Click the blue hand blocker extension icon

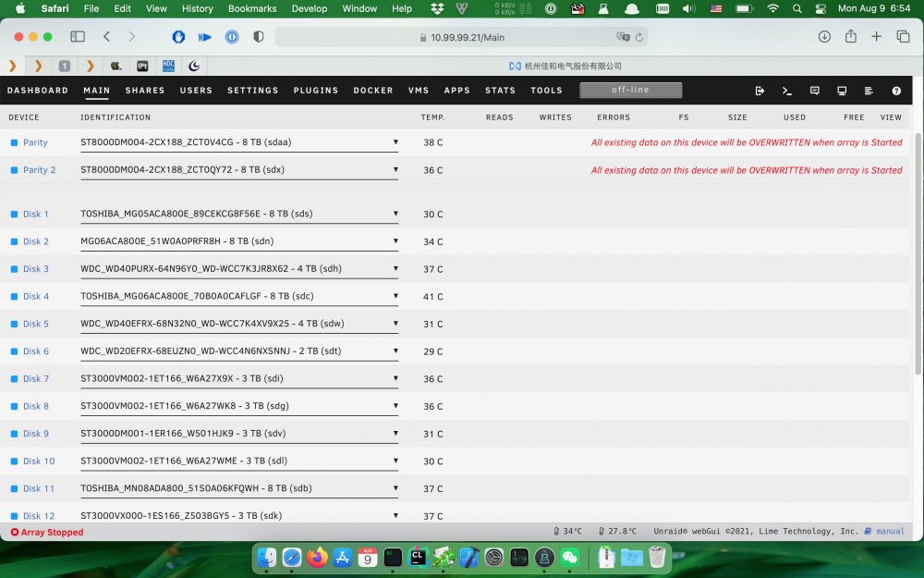[x=178, y=37]
